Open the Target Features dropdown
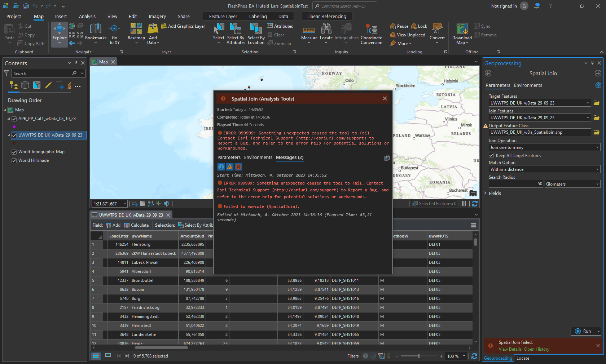Image resolution: width=606 pixels, height=364 pixels. 588,103
